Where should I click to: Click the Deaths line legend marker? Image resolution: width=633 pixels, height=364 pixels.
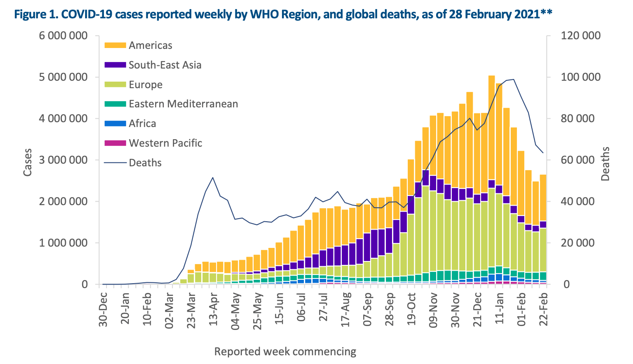[115, 163]
